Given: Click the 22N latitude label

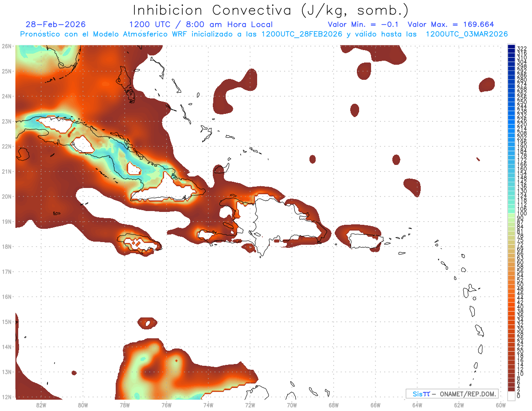Looking at the screenshot, I should coord(7,146).
